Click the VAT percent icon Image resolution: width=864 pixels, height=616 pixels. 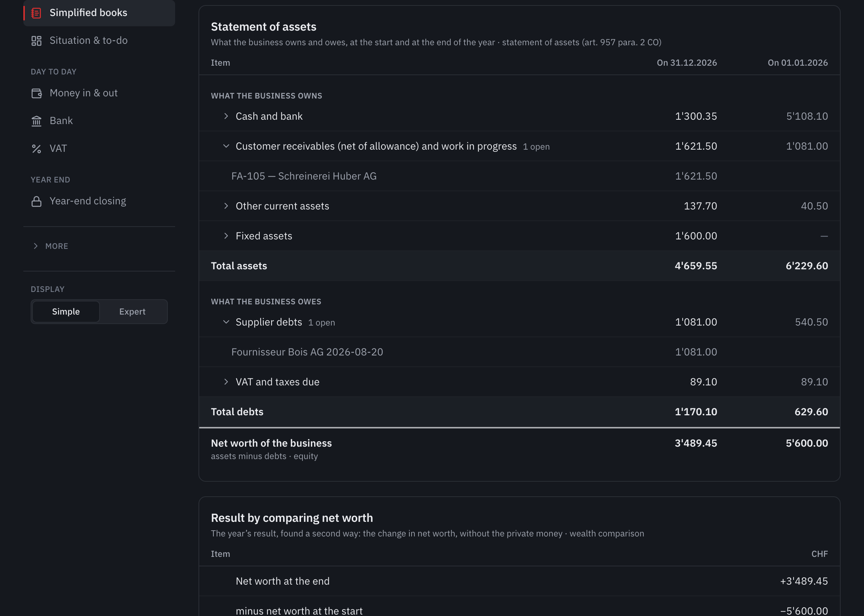tap(36, 148)
